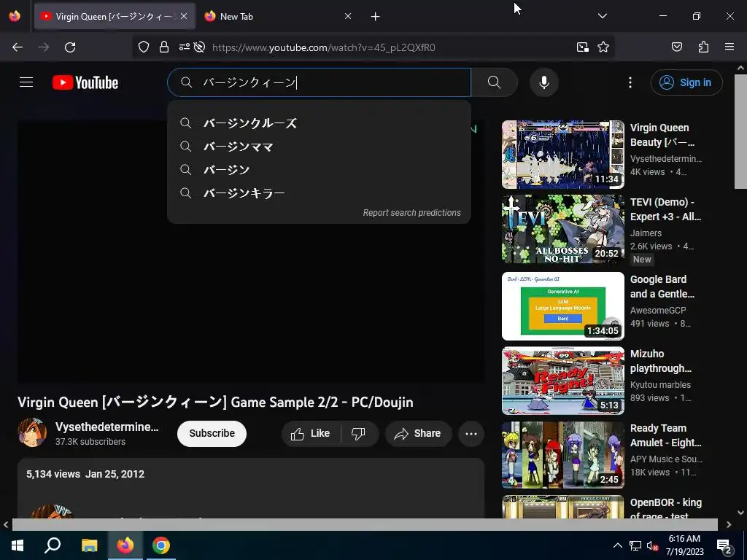
Task: Click the vertical page scrollbar thumb
Action: 740,131
